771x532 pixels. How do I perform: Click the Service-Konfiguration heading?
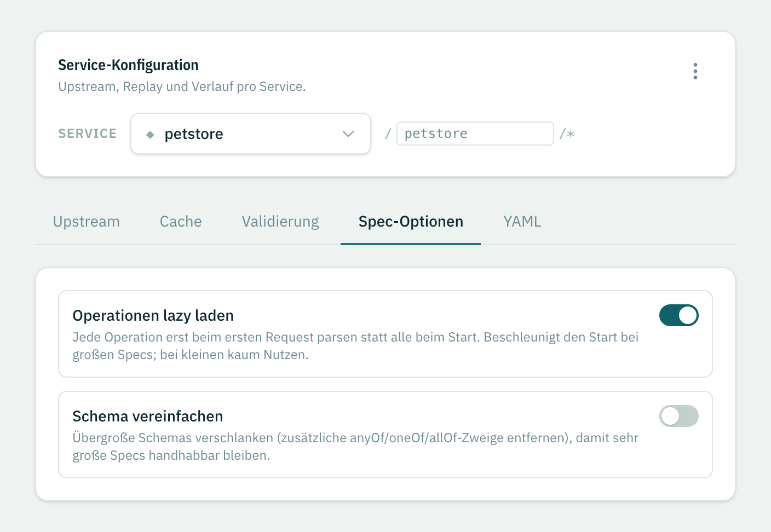(x=128, y=65)
